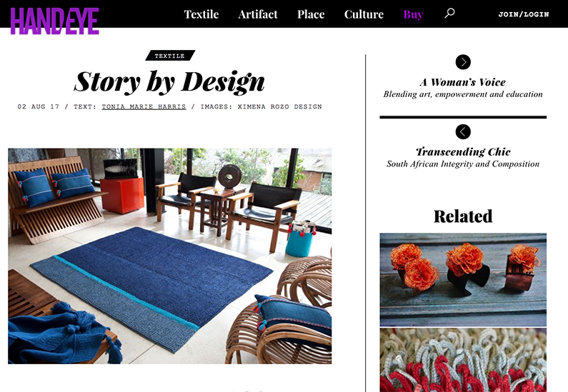Click the HANDEYE logo
568x392 pixels.
tap(55, 21)
